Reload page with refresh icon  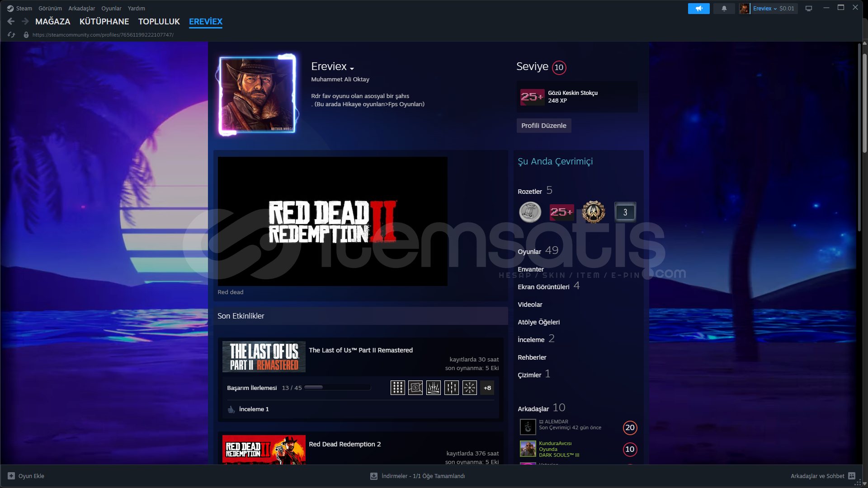pos(11,35)
